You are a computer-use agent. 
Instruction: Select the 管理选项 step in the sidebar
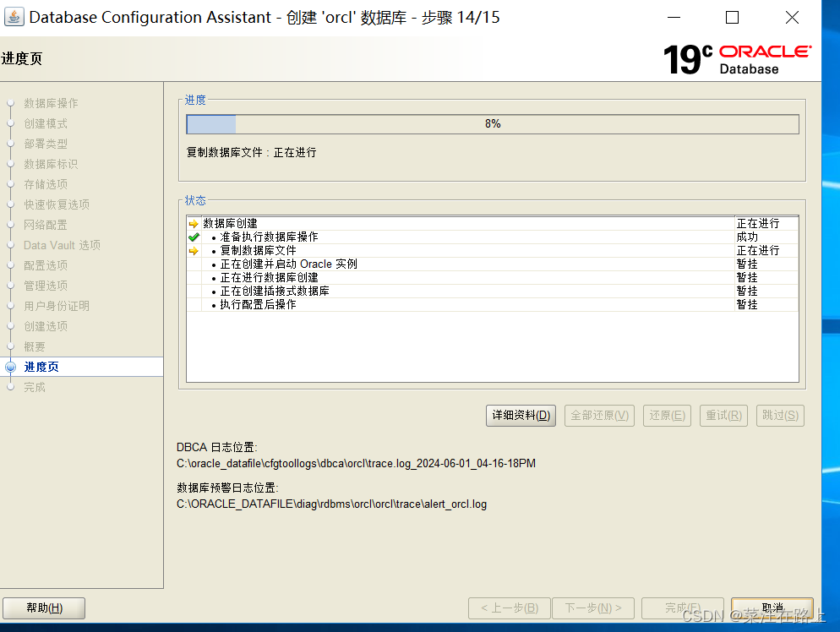point(46,286)
